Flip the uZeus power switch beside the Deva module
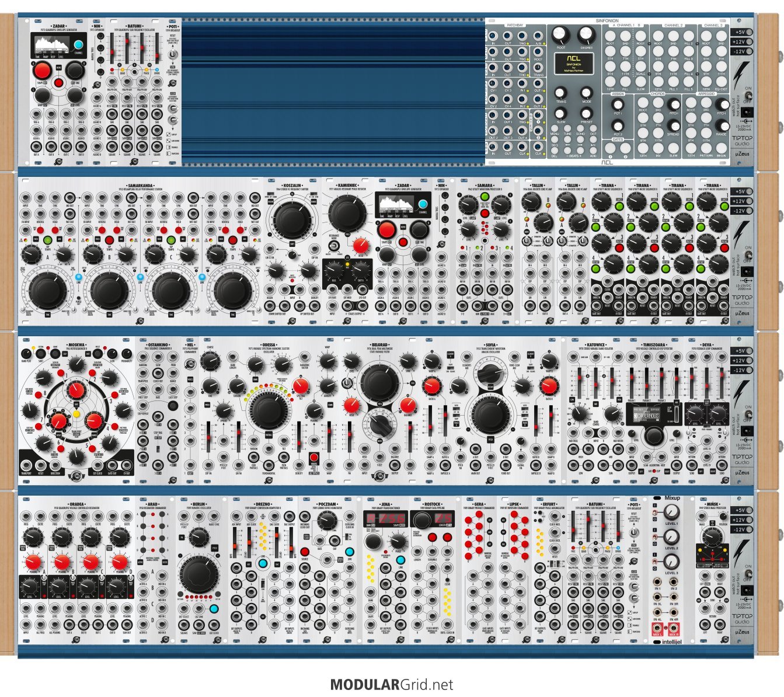Screen dimensions: 784x697 [748, 414]
